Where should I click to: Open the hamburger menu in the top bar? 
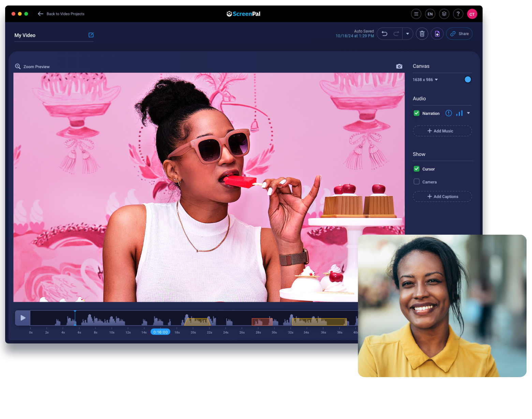pyautogui.click(x=416, y=14)
